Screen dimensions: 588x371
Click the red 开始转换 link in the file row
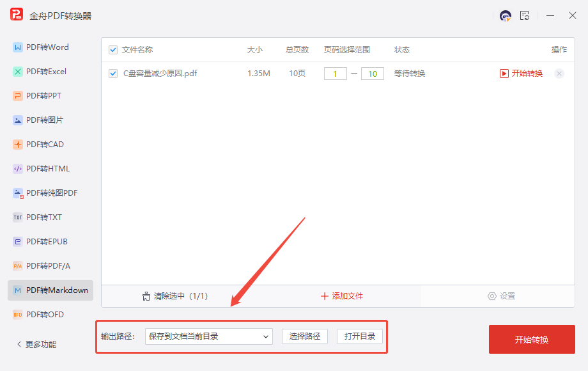(521, 74)
